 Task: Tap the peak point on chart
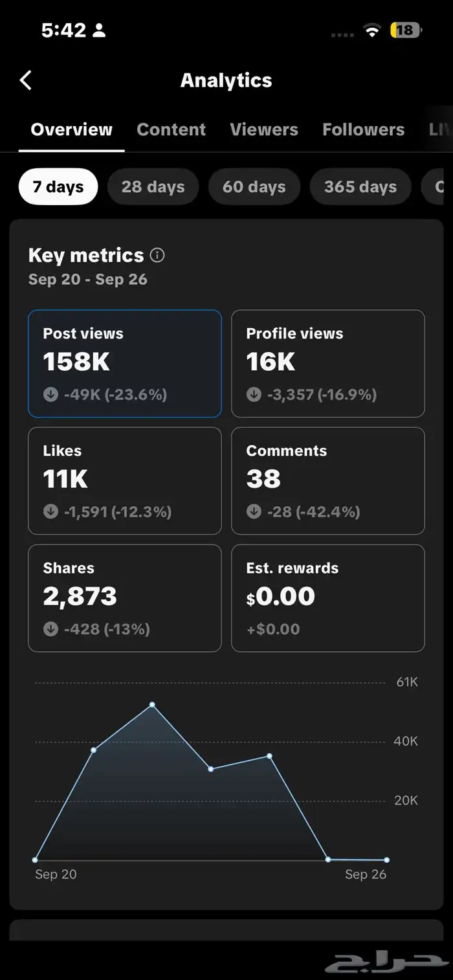tap(152, 704)
